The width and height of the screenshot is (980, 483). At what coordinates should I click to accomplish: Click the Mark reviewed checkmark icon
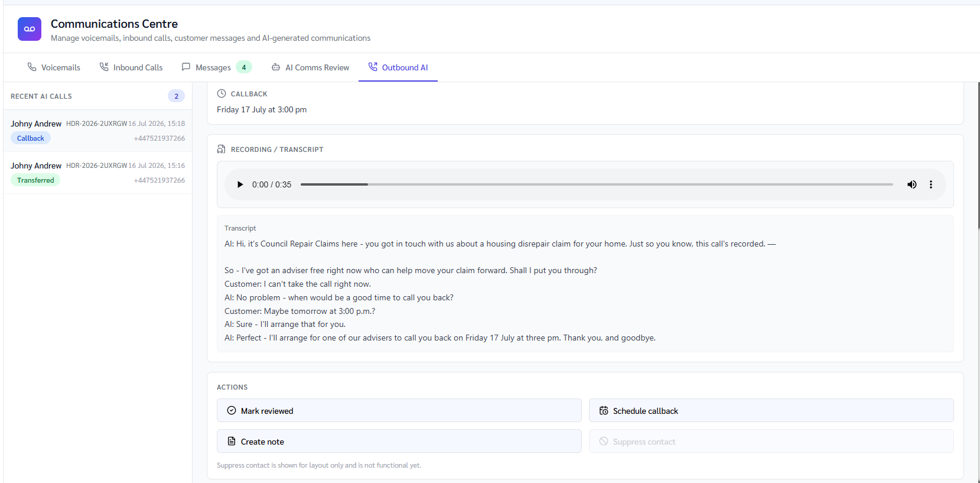232,410
